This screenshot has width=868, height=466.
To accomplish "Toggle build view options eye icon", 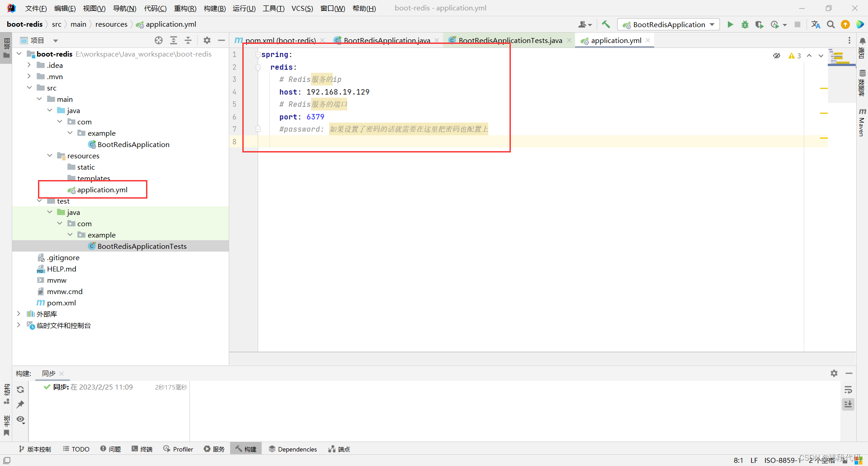I will point(20,419).
